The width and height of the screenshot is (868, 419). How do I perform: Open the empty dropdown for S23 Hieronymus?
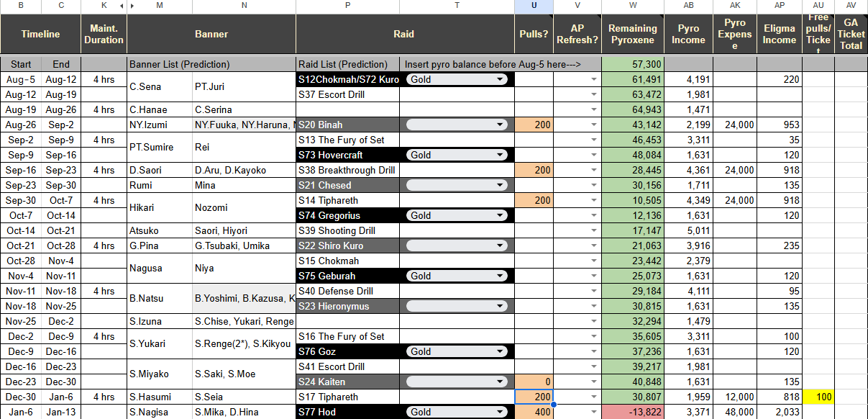coord(457,306)
